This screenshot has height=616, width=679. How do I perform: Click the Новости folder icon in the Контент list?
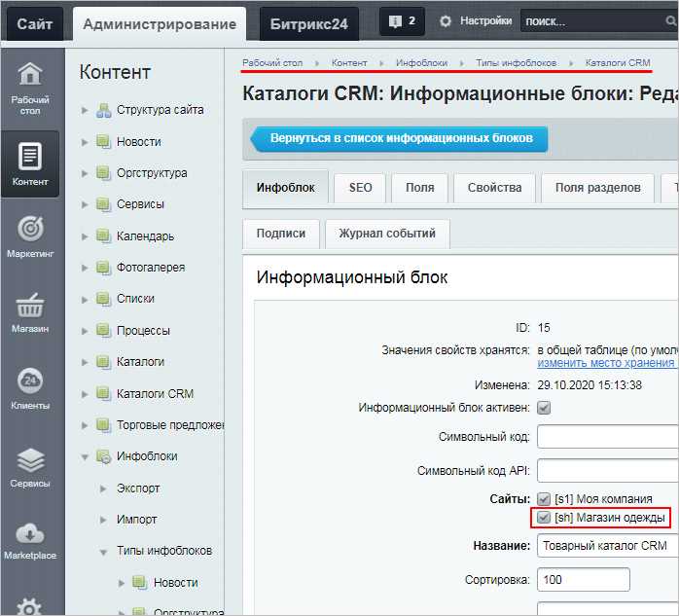(x=103, y=142)
